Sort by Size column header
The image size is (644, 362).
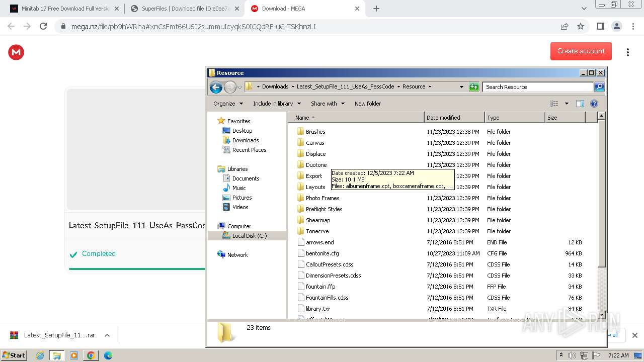[565, 118]
